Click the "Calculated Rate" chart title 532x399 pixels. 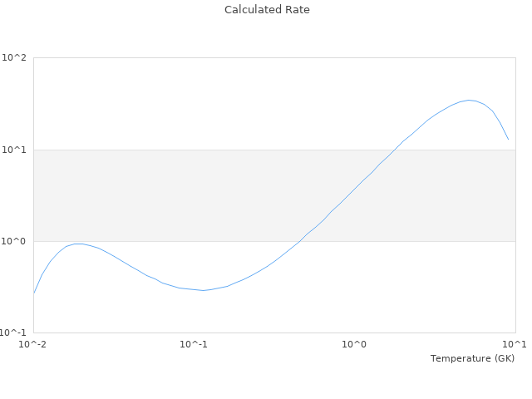[266, 10]
